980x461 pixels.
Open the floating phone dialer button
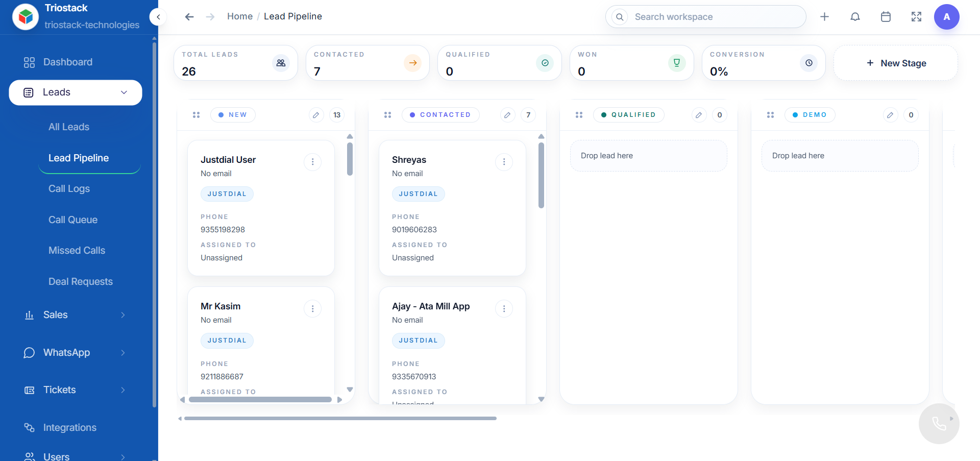click(x=939, y=423)
